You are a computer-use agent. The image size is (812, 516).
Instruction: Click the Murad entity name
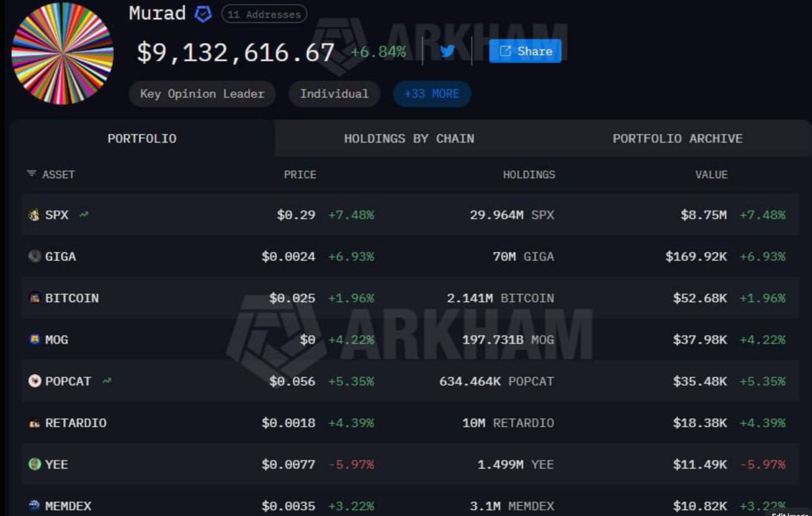coord(157,13)
